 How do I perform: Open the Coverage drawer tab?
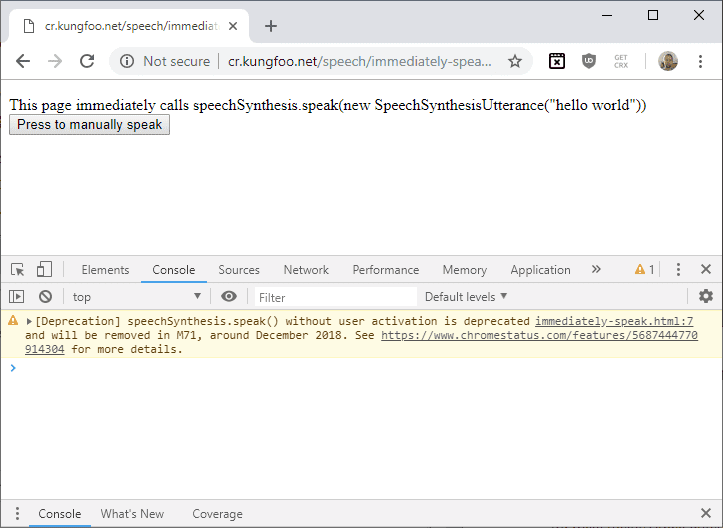217,514
